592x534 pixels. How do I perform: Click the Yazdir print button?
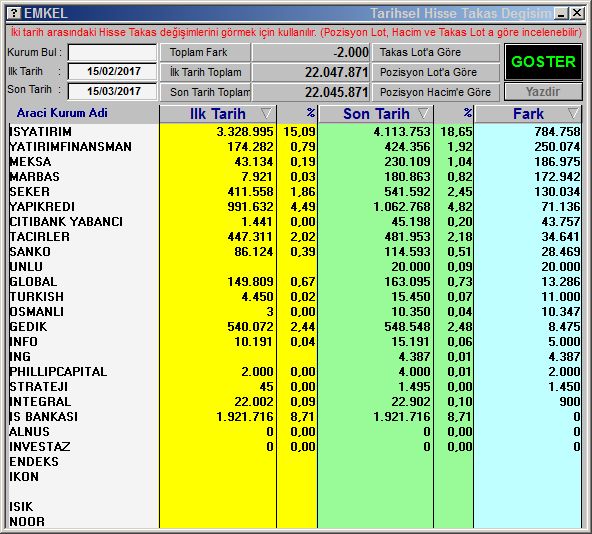[x=543, y=92]
